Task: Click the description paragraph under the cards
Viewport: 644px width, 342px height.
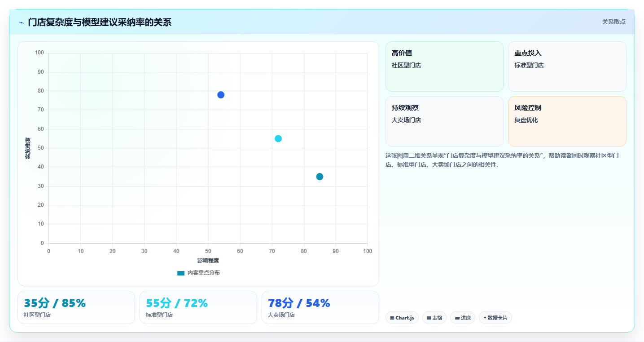Action: coord(503,160)
